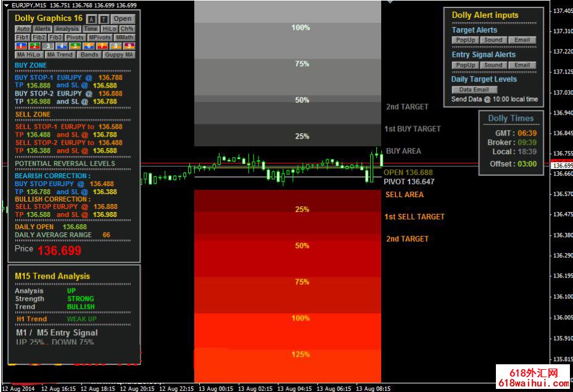Click the 'A' icon beside Dolly Graphics 16
This screenshot has height=392, width=573.
point(91,18)
